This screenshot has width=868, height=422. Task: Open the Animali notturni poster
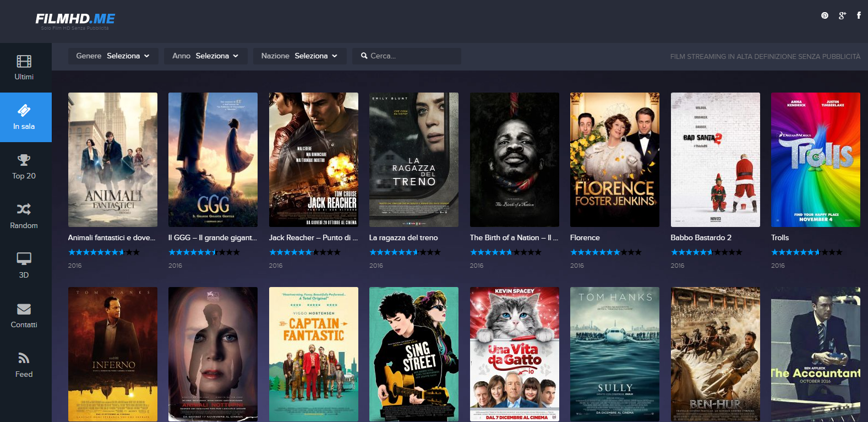[x=213, y=354]
